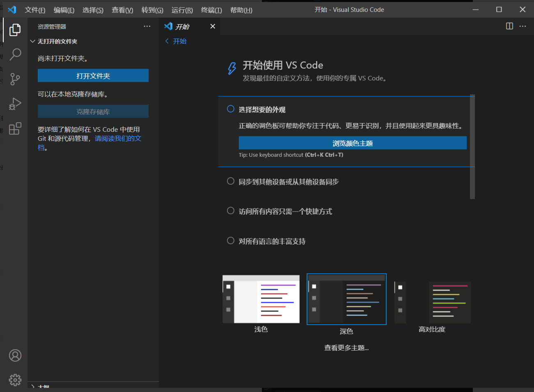
Task: Maximize the Visual Studio Code window
Action: point(499,9)
